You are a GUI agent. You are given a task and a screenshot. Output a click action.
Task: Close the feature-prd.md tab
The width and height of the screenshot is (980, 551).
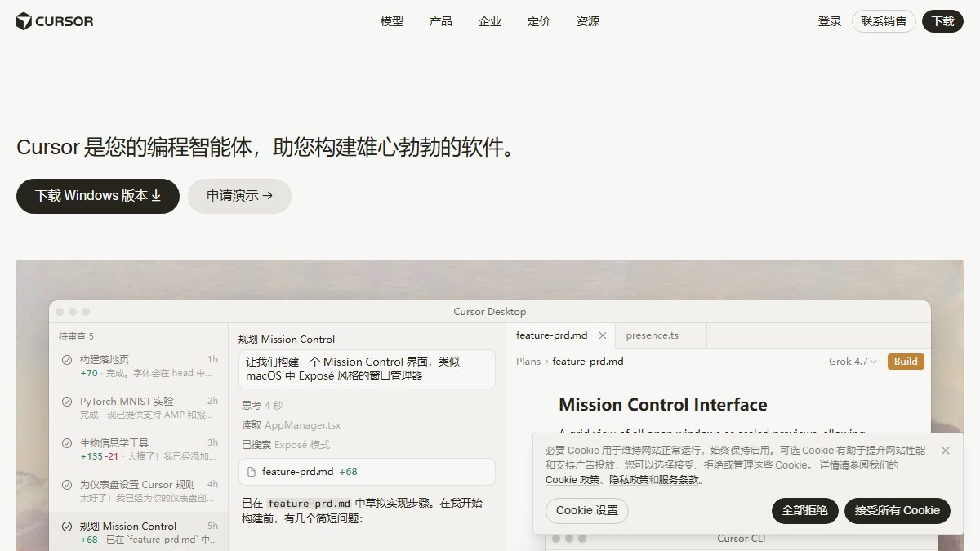point(603,335)
